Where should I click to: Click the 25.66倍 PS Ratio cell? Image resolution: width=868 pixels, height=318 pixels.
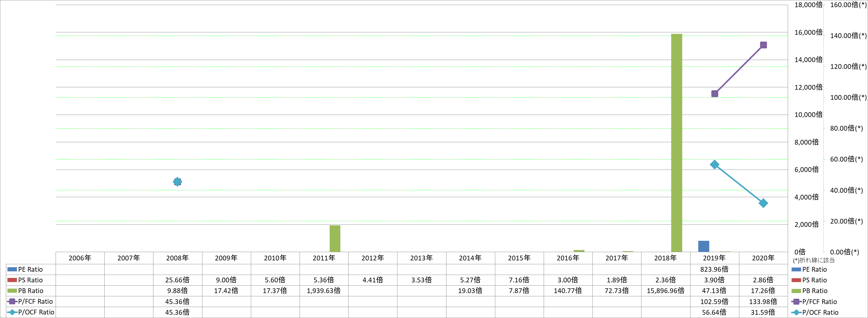click(177, 280)
